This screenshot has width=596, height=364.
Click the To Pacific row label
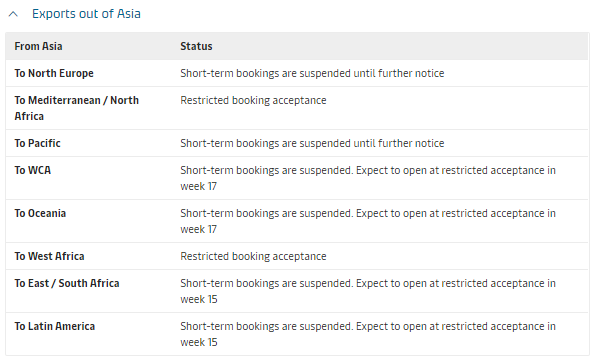point(38,143)
